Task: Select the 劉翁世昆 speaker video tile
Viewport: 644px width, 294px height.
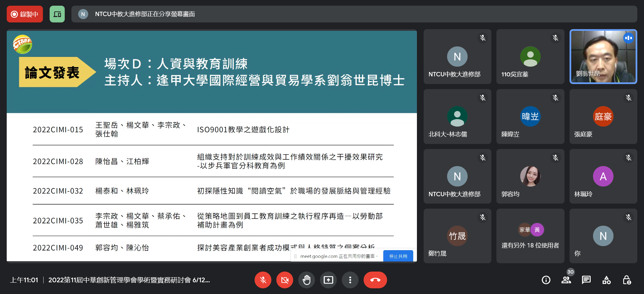Action: click(603, 57)
